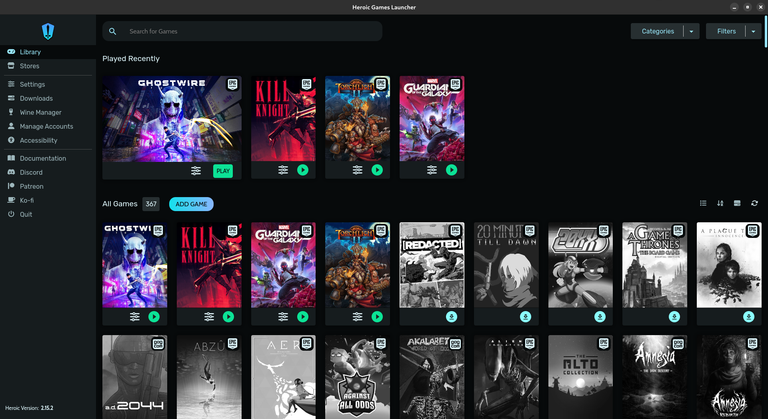
Task: Open Stores in the sidebar
Action: point(48,66)
